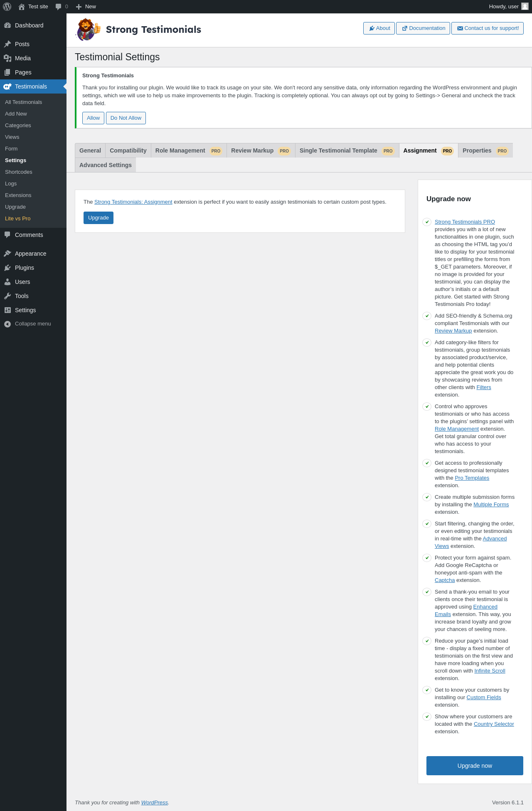Switch to the Properties PRO tab
Image resolution: width=532 pixels, height=811 pixels.
pyautogui.click(x=485, y=150)
